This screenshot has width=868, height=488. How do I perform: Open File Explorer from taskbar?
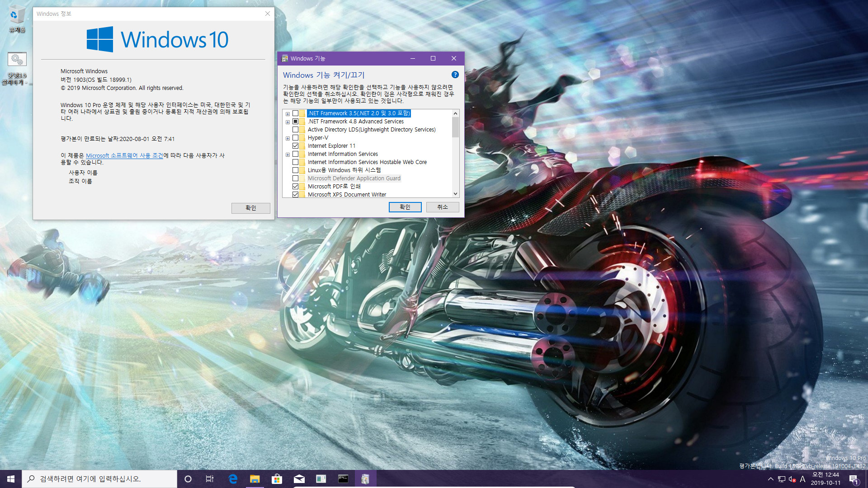coord(255,479)
